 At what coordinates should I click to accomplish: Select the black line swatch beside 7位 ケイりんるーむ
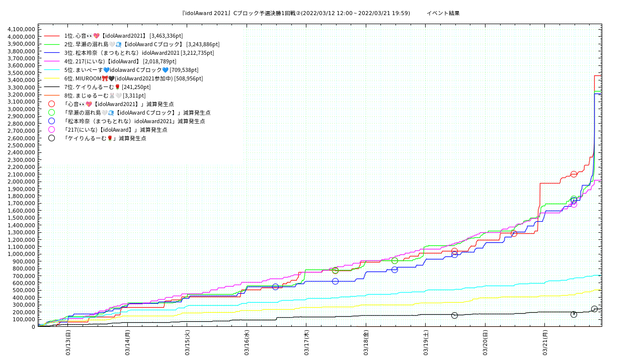pos(51,87)
